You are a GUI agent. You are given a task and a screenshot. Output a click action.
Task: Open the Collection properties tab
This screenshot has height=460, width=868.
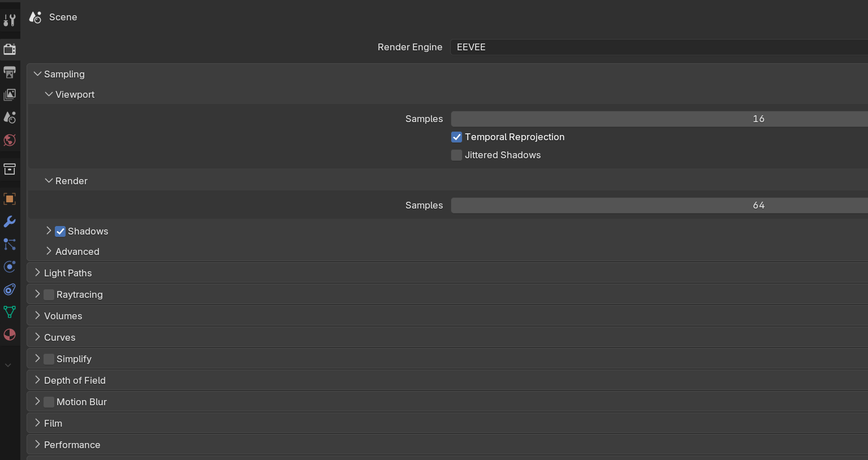(x=10, y=169)
